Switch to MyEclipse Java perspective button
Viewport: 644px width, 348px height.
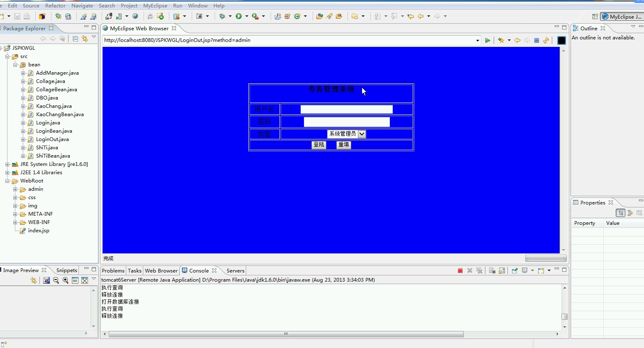pyautogui.click(x=622, y=17)
